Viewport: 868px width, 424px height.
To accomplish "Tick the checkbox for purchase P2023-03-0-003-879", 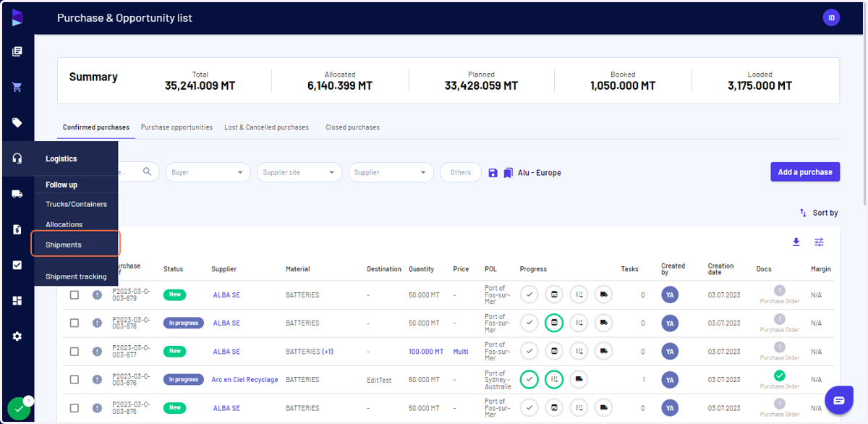I will click(75, 294).
